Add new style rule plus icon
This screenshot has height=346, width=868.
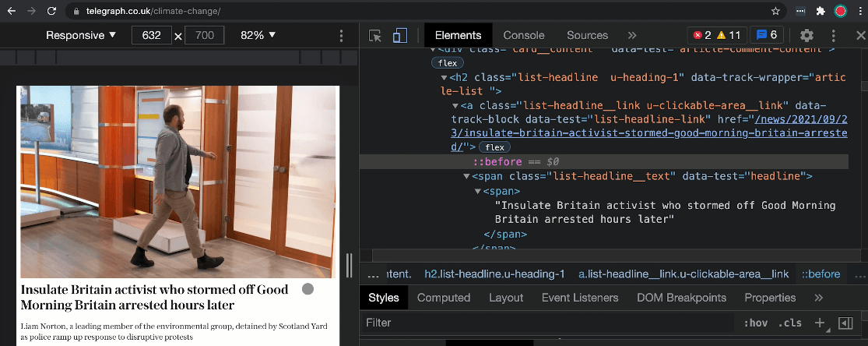(x=820, y=323)
